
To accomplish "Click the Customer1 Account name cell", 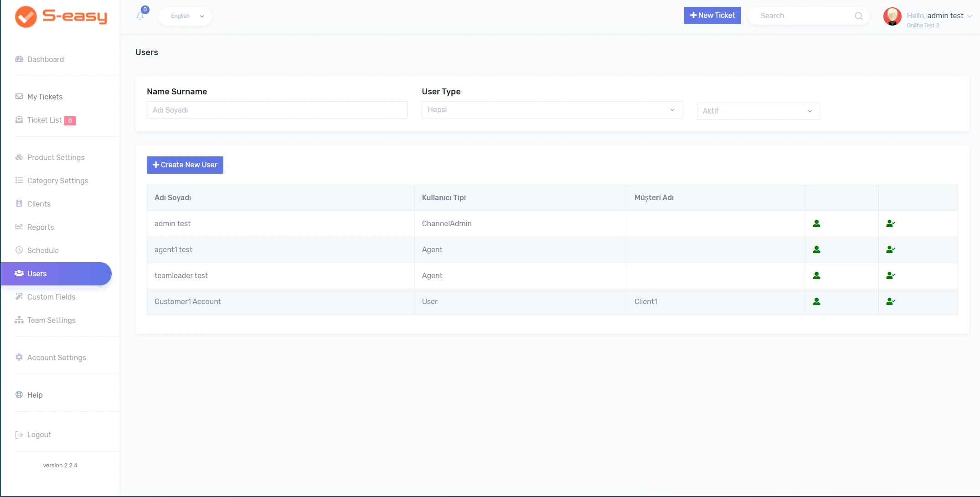I will coord(280,301).
